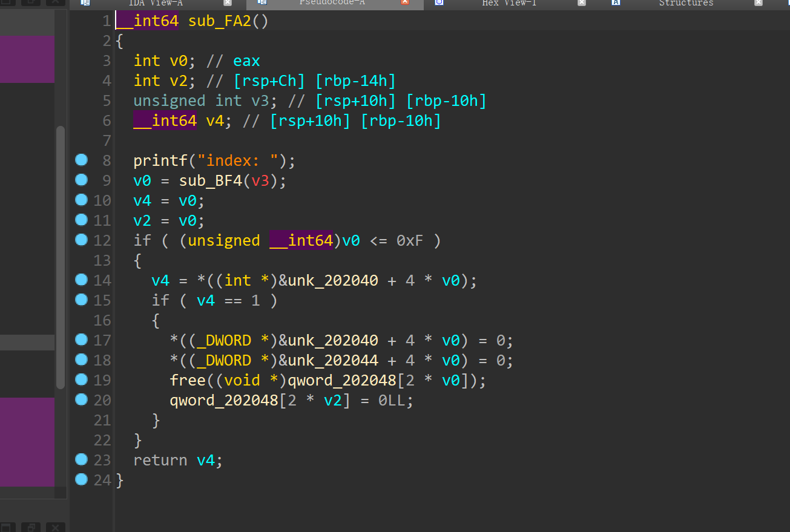
Task: Toggle breakpoint dot on line 17
Action: click(81, 340)
